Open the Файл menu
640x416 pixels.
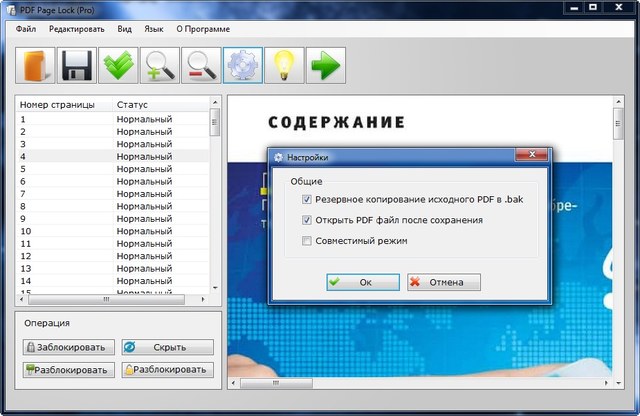coord(26,29)
